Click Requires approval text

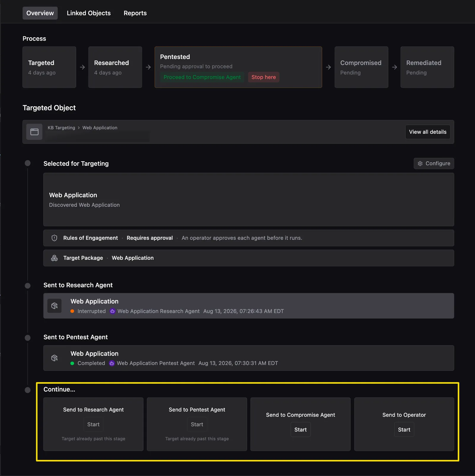tap(150, 238)
